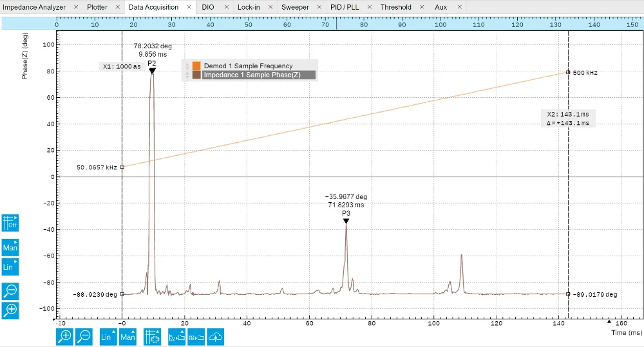Click the brown Impedance 1 color swatch

tap(196, 75)
